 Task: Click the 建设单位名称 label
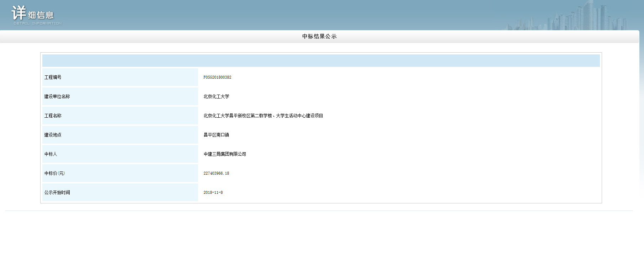point(57,96)
